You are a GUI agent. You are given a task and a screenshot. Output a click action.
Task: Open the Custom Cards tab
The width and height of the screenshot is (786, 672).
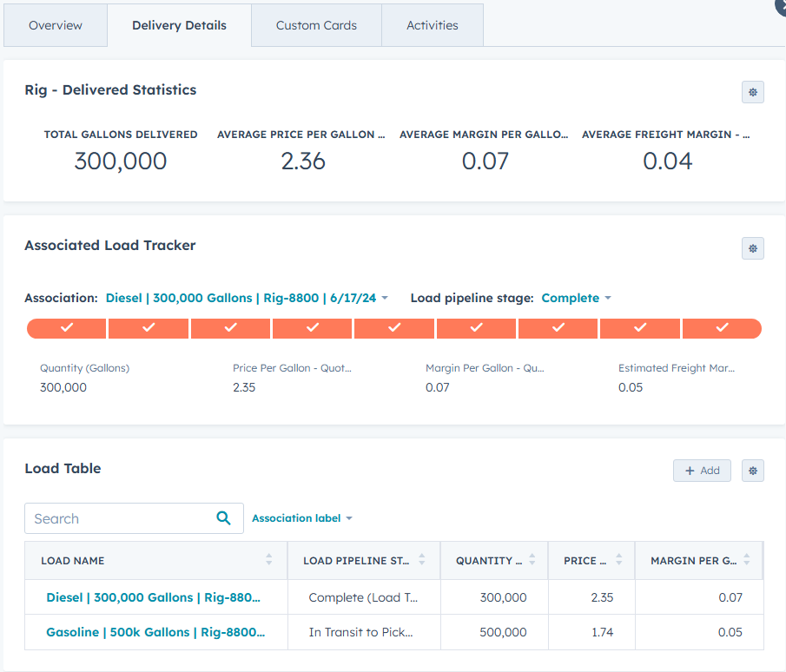tap(316, 25)
